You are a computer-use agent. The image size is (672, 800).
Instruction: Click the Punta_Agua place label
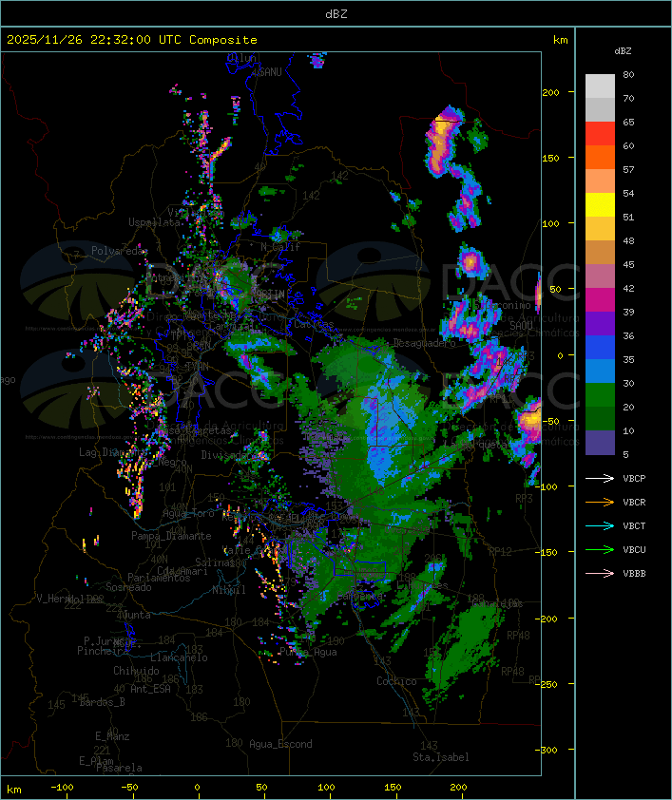tap(308, 652)
